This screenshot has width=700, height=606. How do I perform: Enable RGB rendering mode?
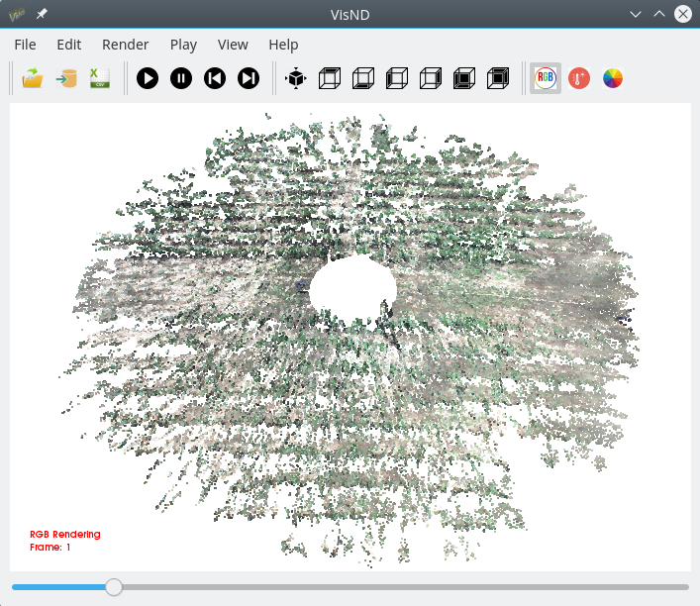[546, 78]
